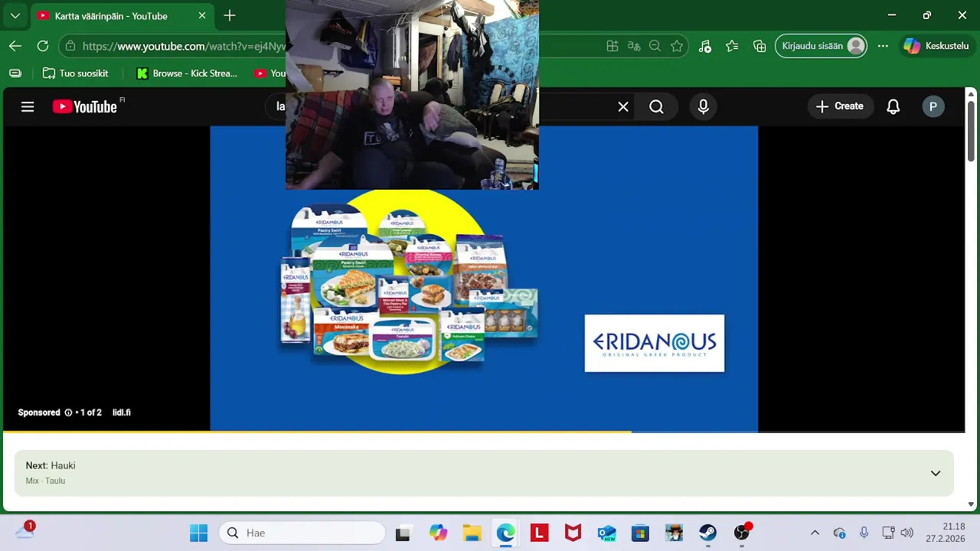The height and width of the screenshot is (551, 980).
Task: Switch to OBS Studio in taskbar
Action: tap(741, 533)
